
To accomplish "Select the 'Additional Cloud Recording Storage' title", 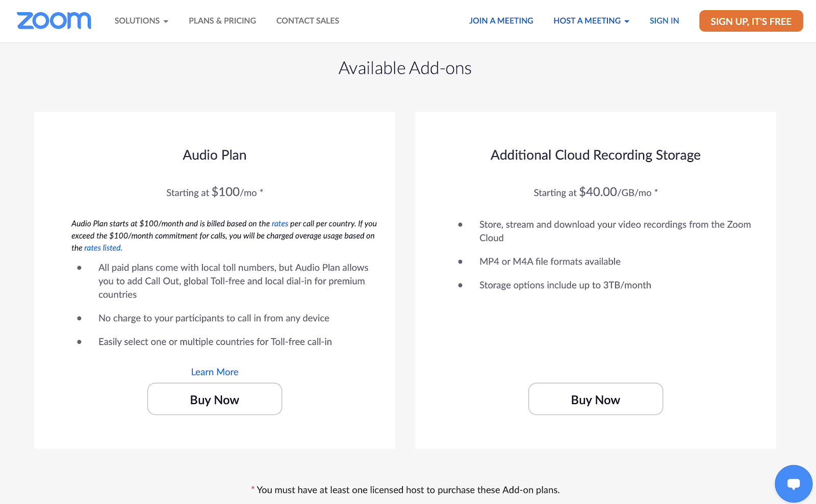I will point(596,155).
